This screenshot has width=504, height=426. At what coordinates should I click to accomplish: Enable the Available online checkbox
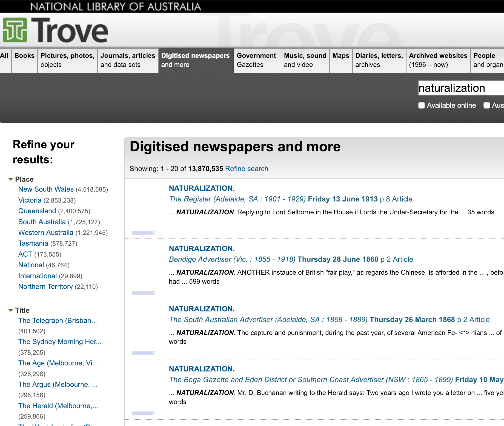(422, 105)
